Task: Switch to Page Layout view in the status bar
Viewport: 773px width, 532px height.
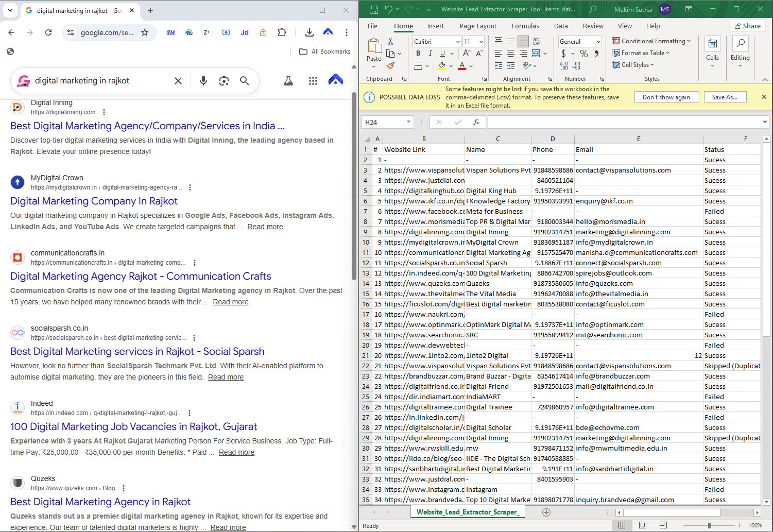Action: (x=643, y=525)
